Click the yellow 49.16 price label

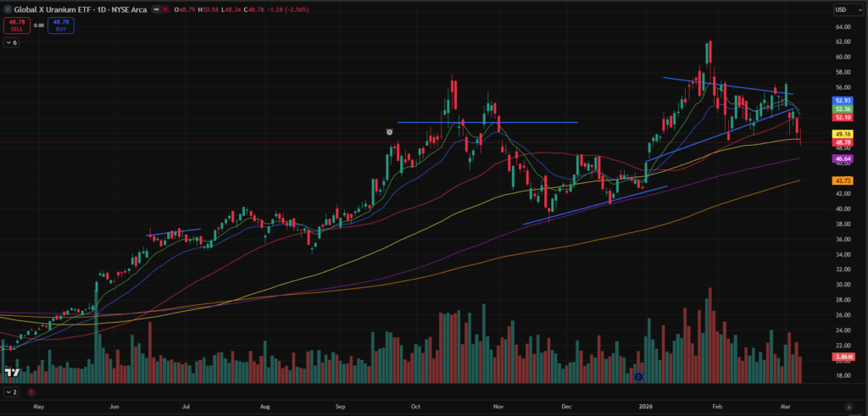[x=843, y=134]
